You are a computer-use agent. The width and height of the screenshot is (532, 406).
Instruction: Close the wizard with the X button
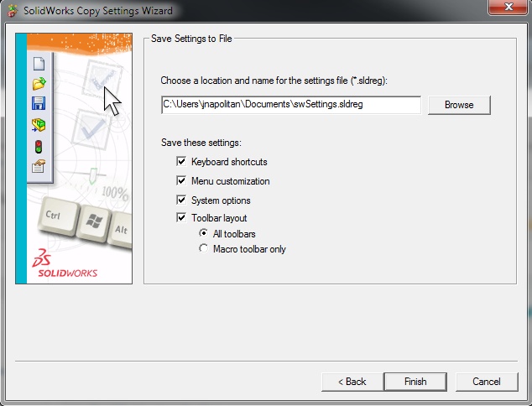(x=508, y=7)
